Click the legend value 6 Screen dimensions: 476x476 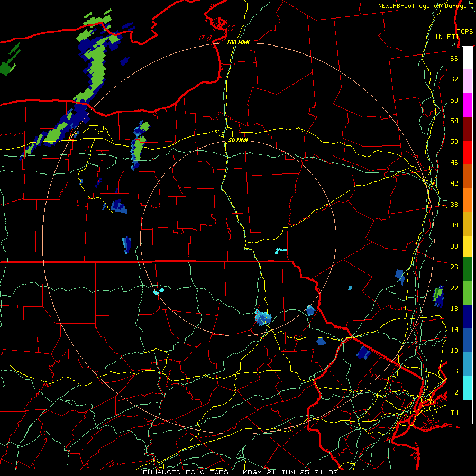(456, 371)
